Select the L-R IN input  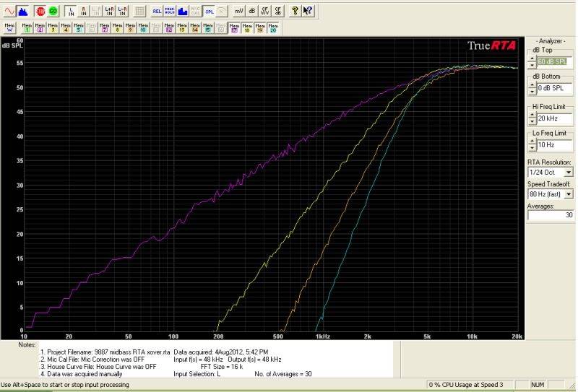point(122,11)
